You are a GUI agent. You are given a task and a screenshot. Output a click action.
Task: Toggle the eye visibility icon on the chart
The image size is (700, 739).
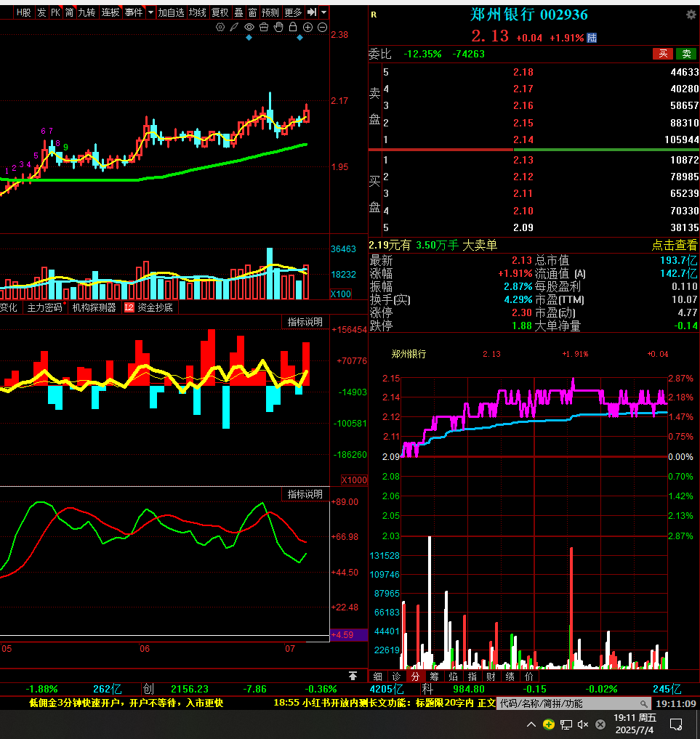click(x=249, y=28)
